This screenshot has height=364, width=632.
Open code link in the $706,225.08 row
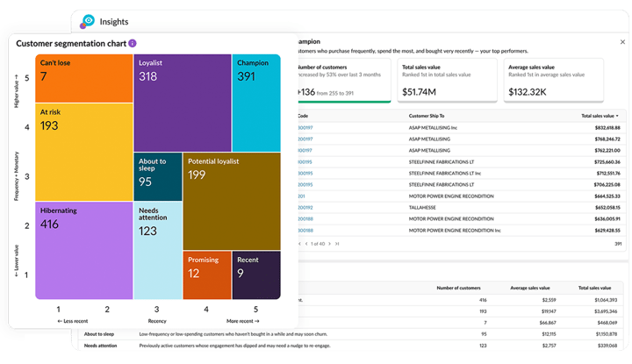click(305, 184)
